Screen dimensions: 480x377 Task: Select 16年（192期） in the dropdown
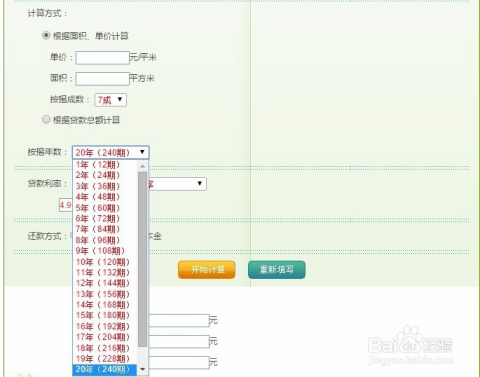(105, 327)
